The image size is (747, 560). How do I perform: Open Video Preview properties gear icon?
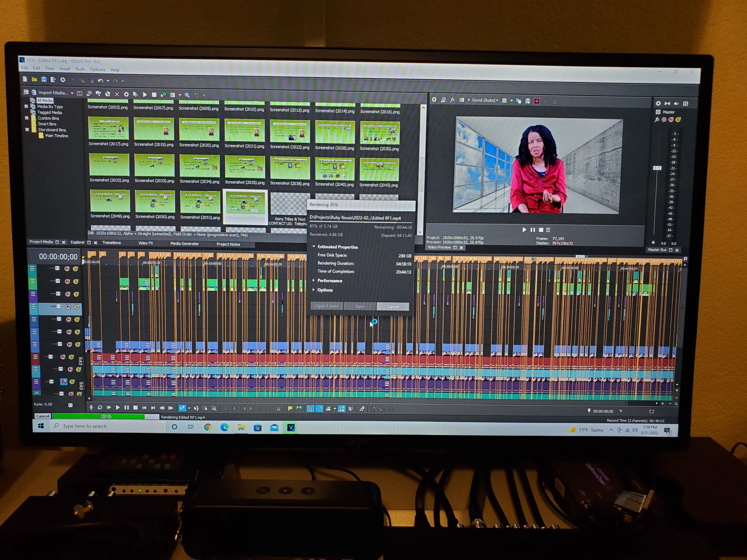[x=434, y=100]
